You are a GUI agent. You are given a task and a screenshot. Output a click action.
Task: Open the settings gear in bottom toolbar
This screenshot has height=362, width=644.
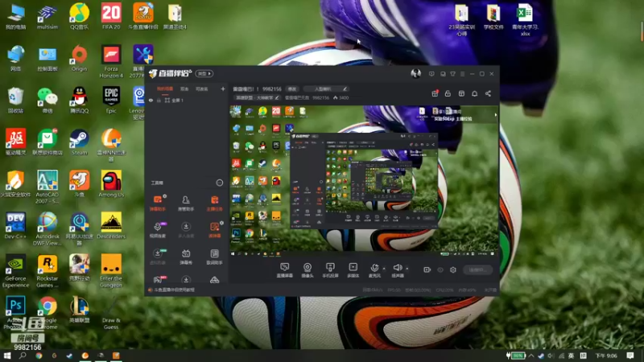point(453,269)
